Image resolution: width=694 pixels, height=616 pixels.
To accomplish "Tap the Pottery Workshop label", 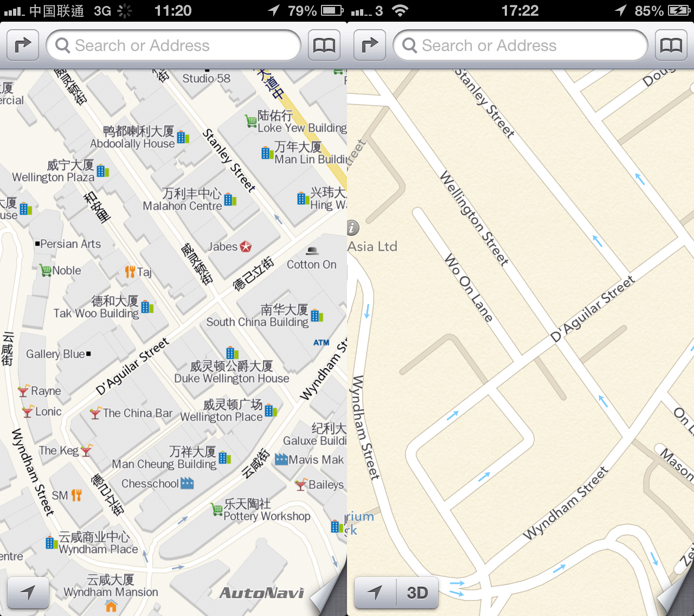I will click(266, 516).
